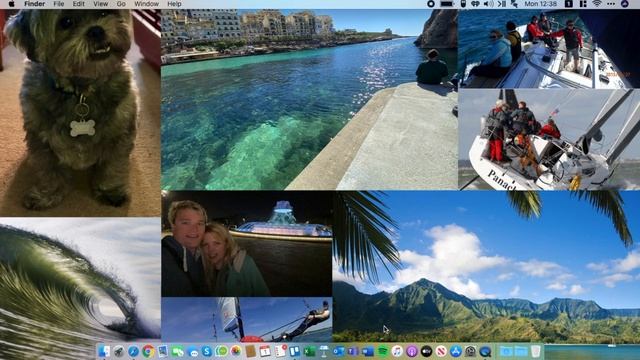
Task: Launch Google Chrome from the Dock
Action: coord(148,351)
